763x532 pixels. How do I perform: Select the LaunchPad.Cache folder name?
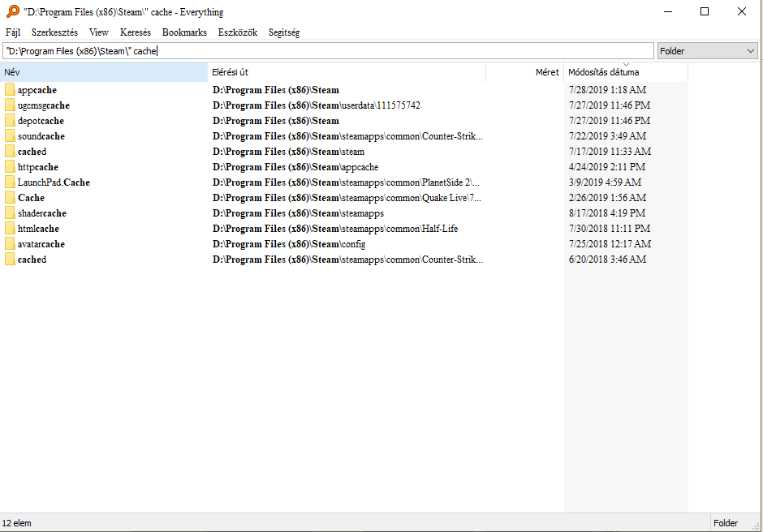click(54, 182)
